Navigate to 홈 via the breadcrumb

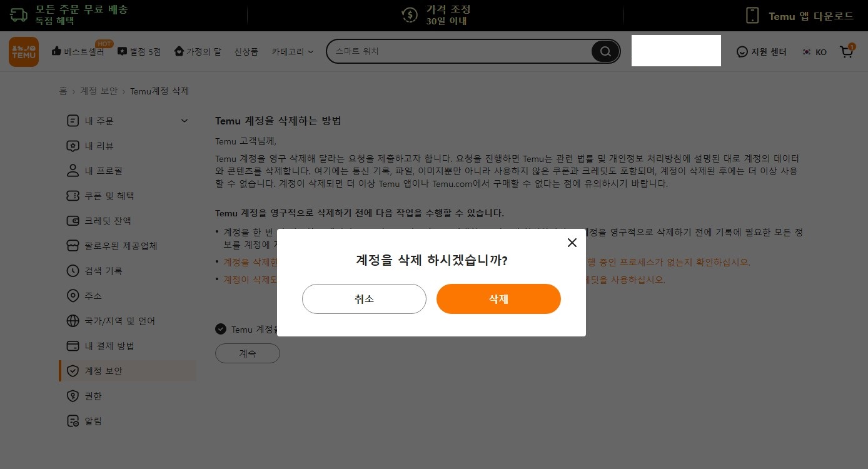coord(63,91)
